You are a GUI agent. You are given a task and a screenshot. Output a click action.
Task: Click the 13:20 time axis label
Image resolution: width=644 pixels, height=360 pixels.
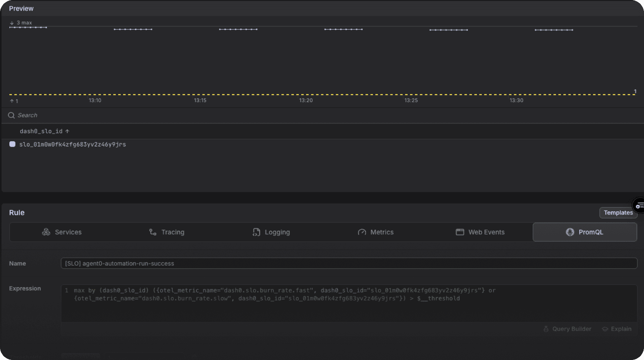click(x=306, y=100)
